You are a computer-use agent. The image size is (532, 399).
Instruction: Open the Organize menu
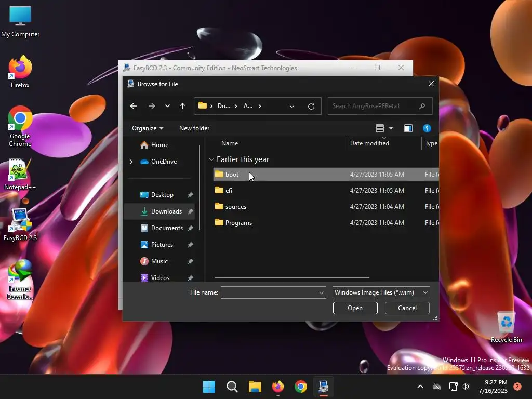(x=148, y=128)
